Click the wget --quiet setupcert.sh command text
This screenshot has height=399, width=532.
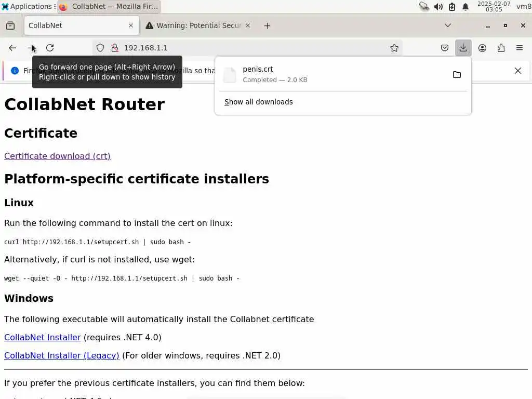point(122,278)
